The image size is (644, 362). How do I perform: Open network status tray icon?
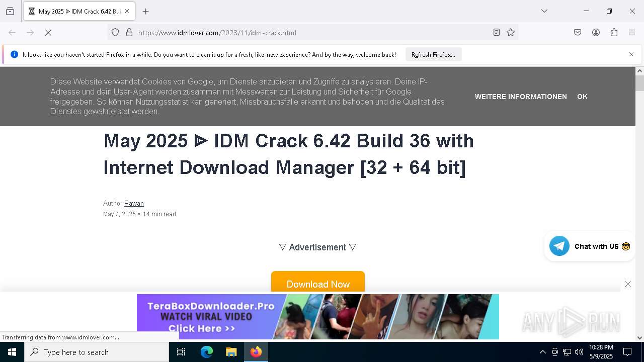[x=567, y=352]
